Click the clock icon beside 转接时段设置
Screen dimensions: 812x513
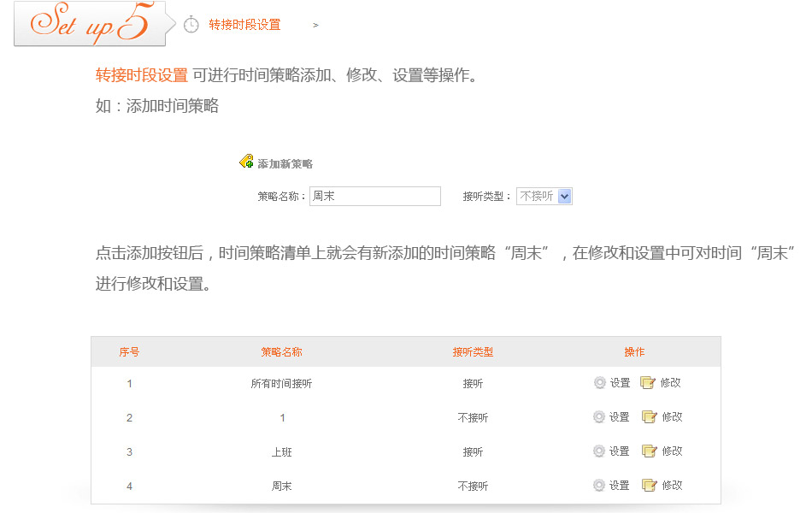pyautogui.click(x=191, y=25)
